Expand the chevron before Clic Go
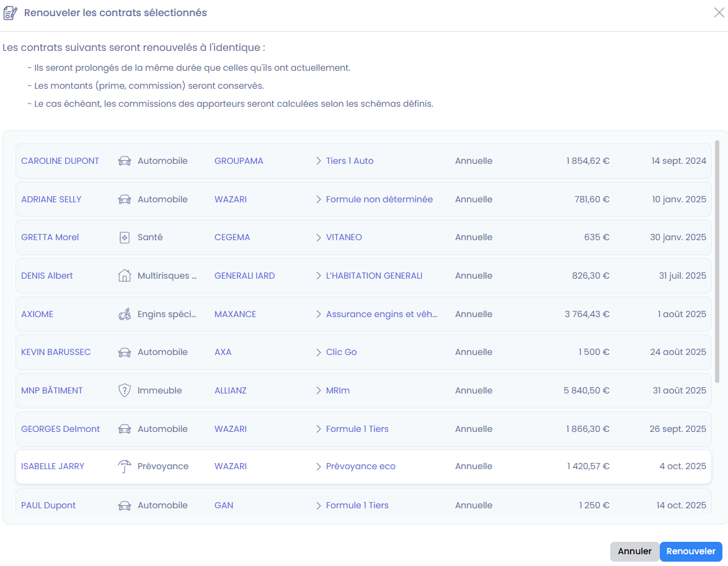The image size is (728, 566). (x=319, y=353)
